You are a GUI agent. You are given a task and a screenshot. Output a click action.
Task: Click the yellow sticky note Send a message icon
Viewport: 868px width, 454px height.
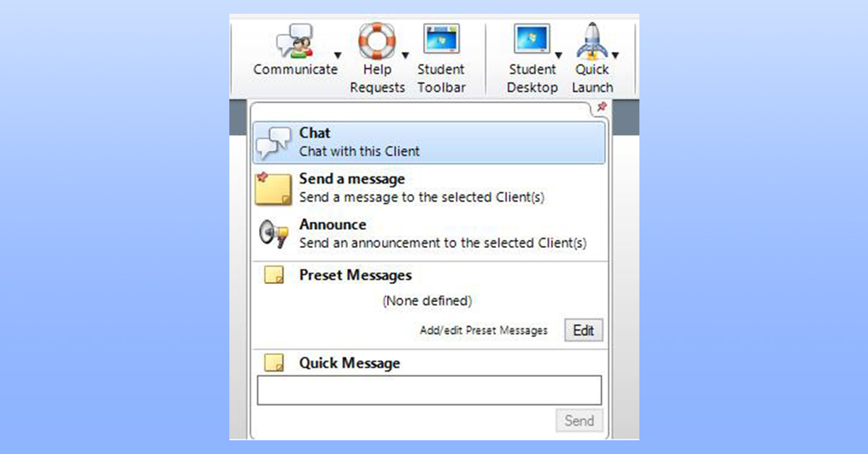(273, 188)
